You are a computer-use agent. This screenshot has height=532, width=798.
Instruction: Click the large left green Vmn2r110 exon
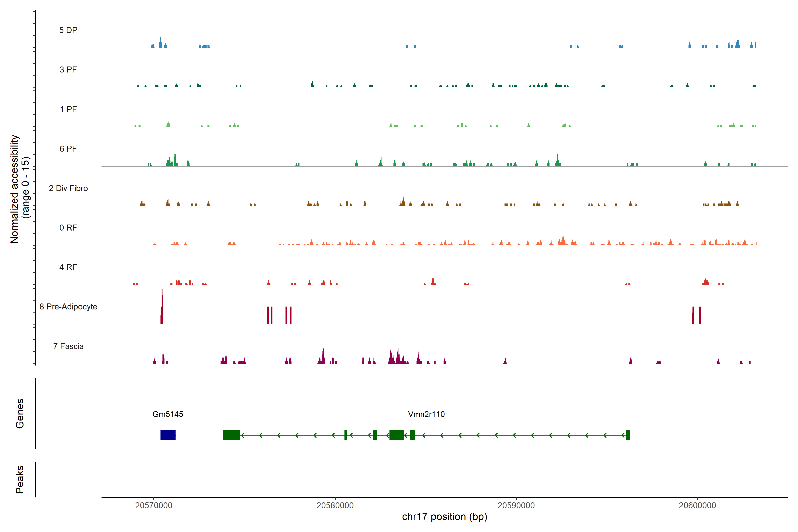click(x=231, y=435)
